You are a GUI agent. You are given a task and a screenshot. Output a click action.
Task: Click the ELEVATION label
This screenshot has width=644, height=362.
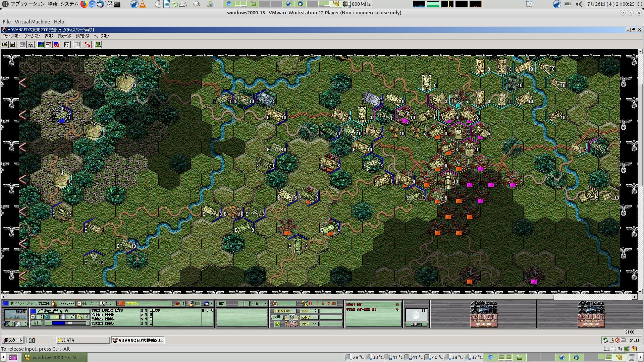click(x=282, y=311)
